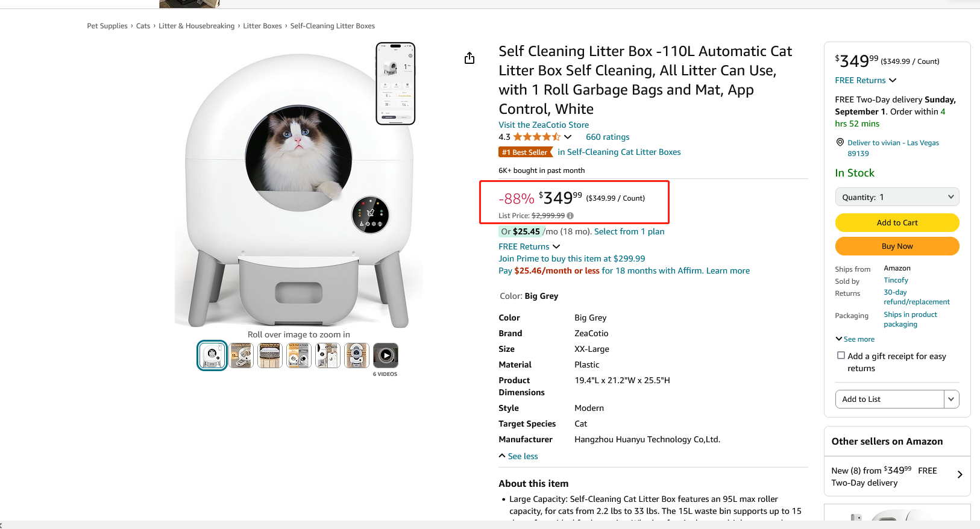The width and height of the screenshot is (980, 529).
Task: Visit the ZeaCotio Store link
Action: point(544,125)
